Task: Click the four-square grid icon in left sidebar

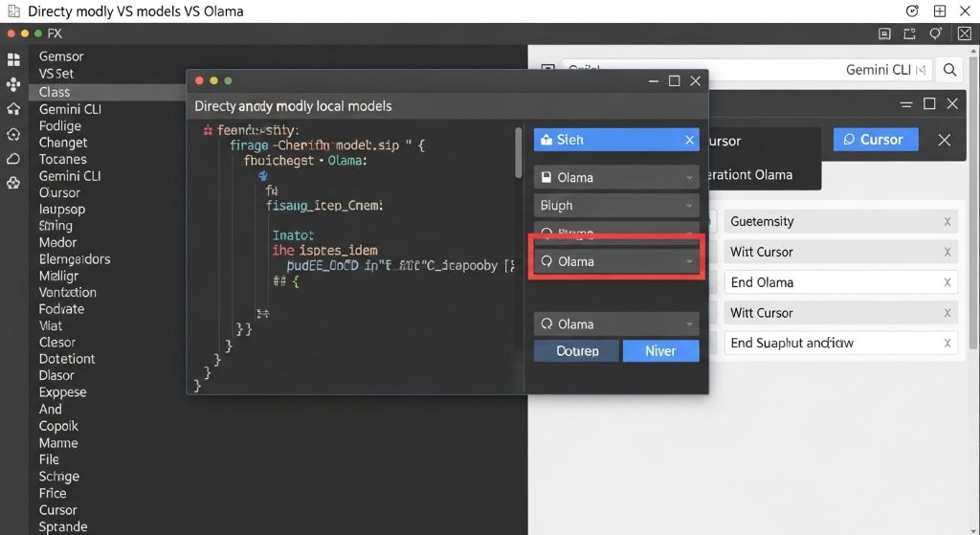Action: 13,59
